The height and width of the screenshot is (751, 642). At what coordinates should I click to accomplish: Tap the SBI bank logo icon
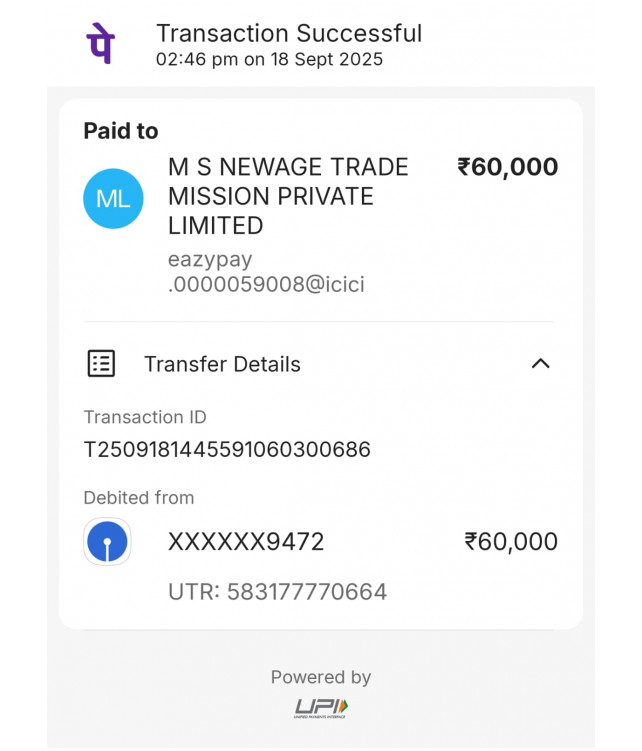click(107, 542)
